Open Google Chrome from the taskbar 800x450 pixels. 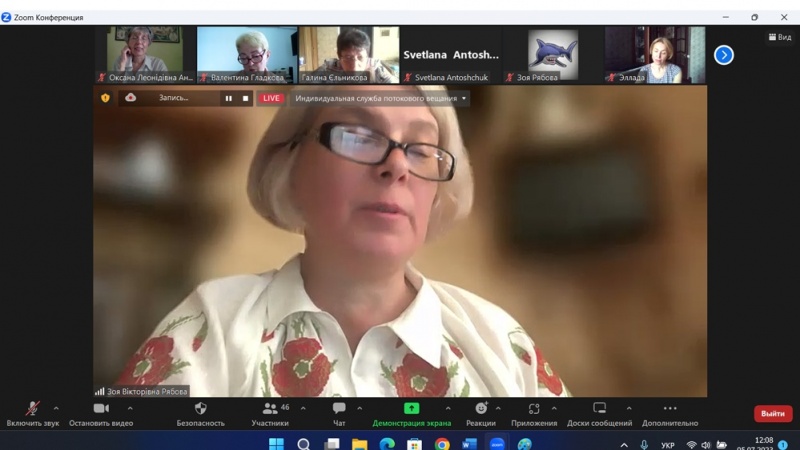point(442,444)
